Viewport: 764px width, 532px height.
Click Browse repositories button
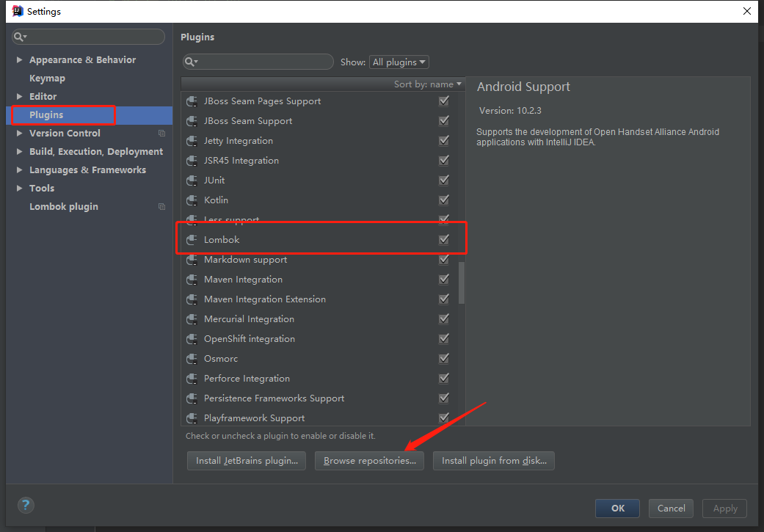(369, 461)
